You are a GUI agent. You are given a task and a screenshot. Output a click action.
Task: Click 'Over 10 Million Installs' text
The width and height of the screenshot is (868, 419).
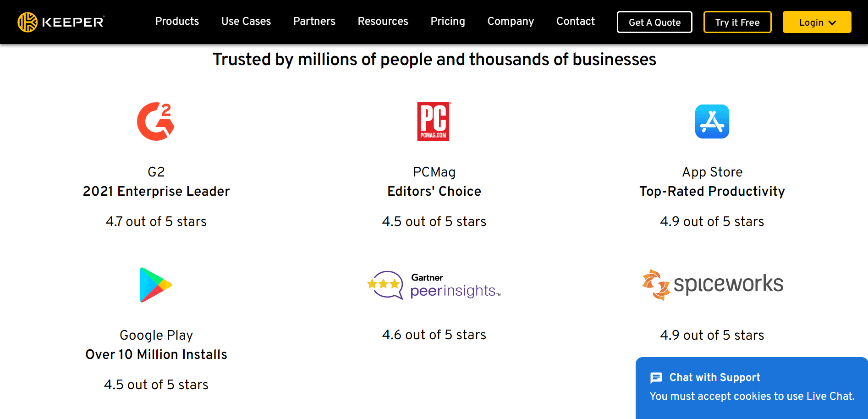[156, 354]
